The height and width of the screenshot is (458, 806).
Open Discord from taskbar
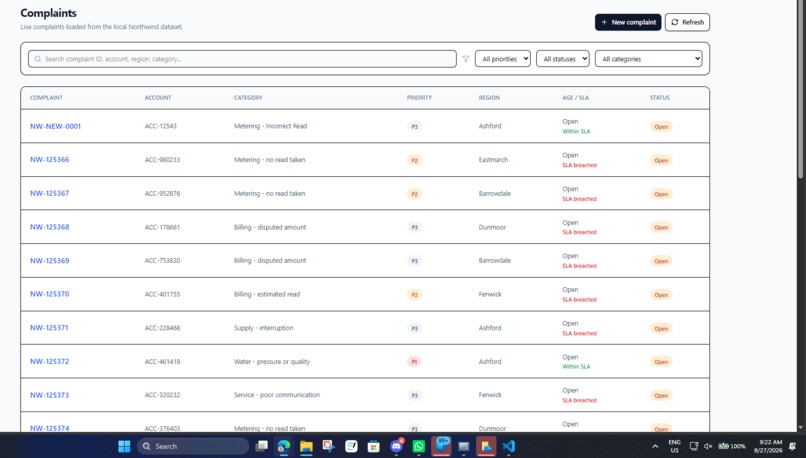click(x=396, y=446)
